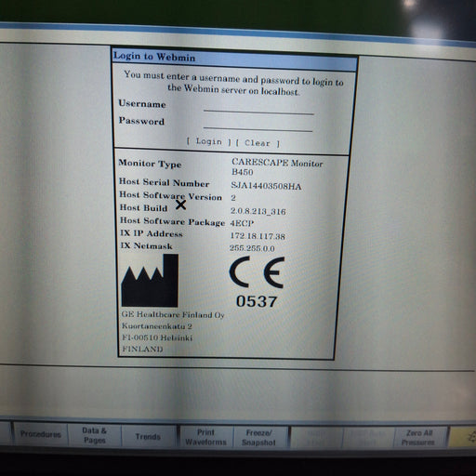Click the IP address 172.18.117.38
Viewport: 476px width, 476px height.
[258, 236]
